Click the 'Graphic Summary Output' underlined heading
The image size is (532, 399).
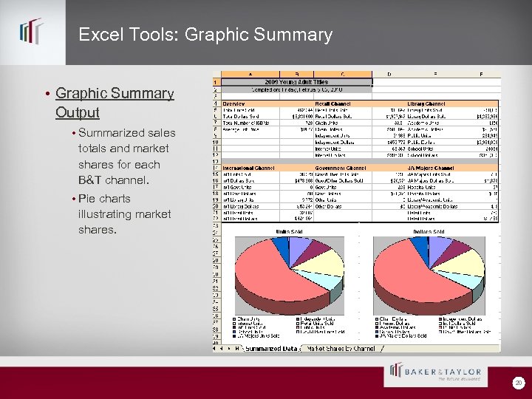click(115, 103)
